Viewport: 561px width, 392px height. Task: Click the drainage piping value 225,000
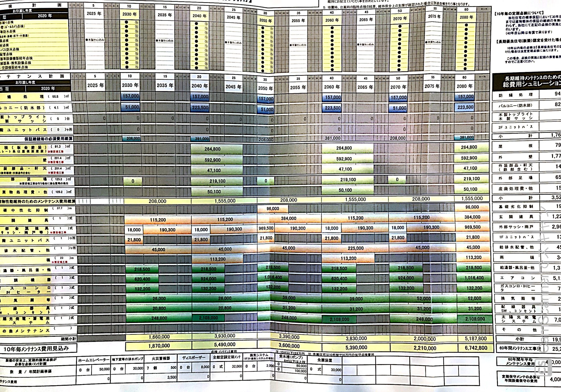click(x=355, y=248)
